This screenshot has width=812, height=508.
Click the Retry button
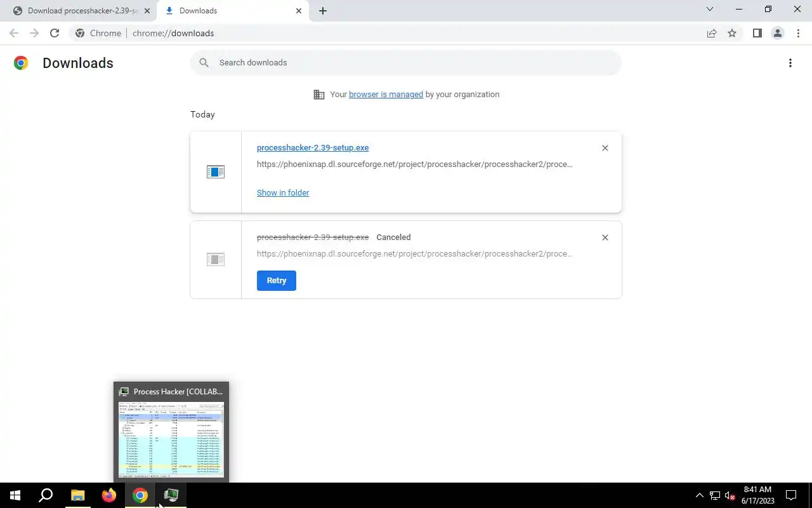(277, 281)
